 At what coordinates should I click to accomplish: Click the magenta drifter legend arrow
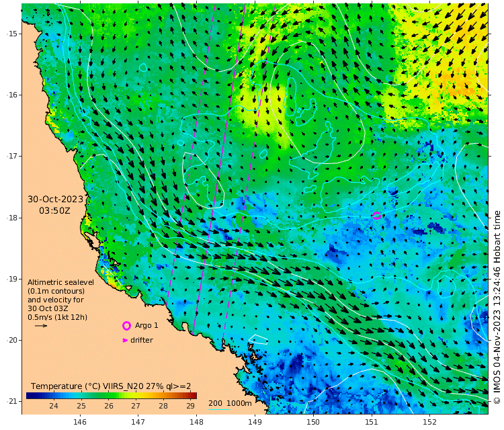pyautogui.click(x=125, y=341)
